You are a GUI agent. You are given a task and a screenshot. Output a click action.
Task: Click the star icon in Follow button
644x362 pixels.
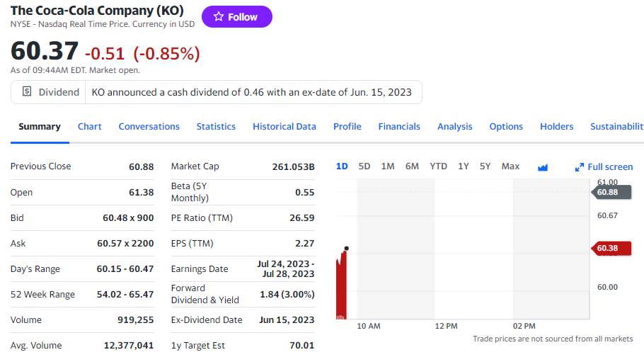click(x=219, y=16)
